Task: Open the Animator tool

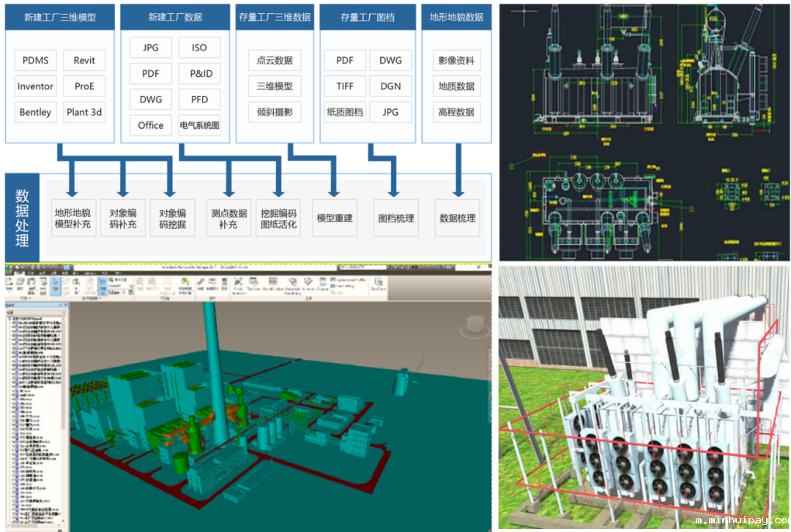Action: [308, 284]
